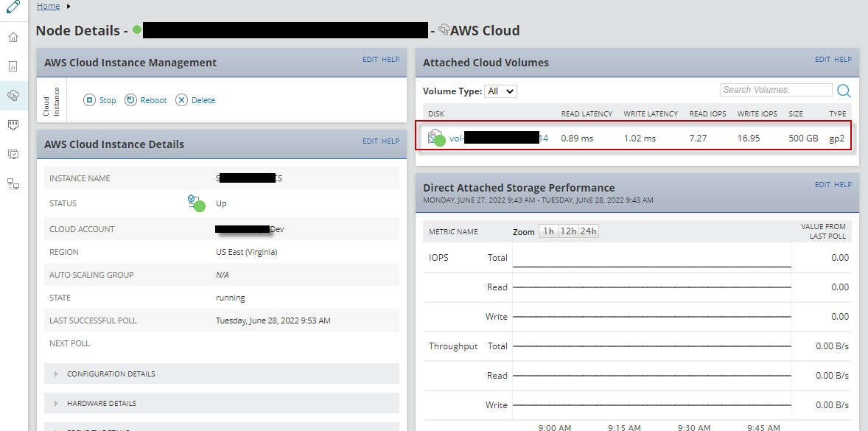Click the 7.27 read IOPS value
This screenshot has width=868, height=431.
coord(698,139)
